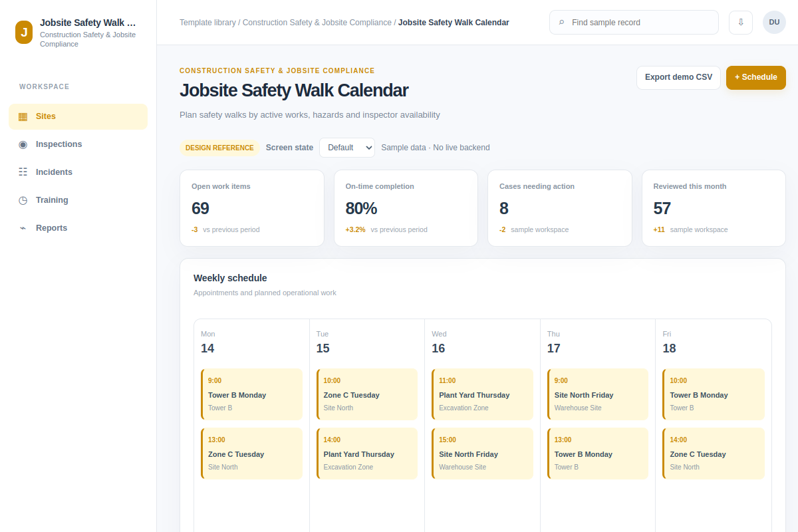Click the 80% completion value
The height and width of the screenshot is (532, 798).
(x=361, y=209)
